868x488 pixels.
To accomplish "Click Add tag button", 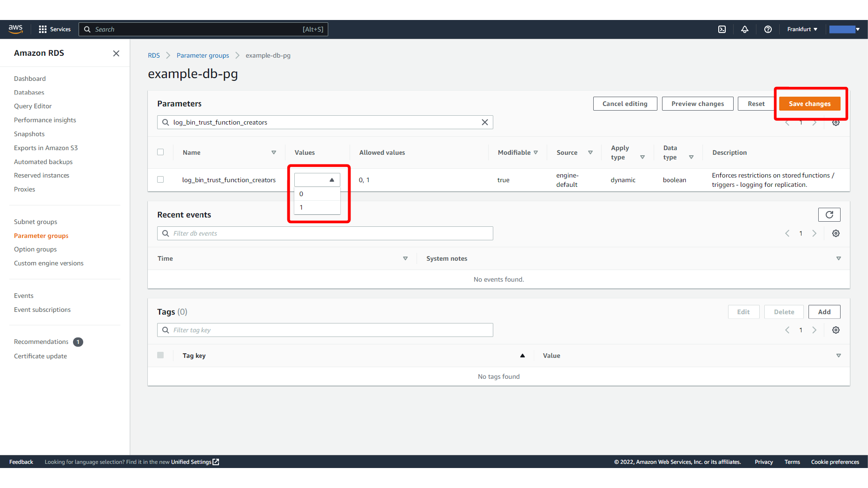I will (x=824, y=312).
